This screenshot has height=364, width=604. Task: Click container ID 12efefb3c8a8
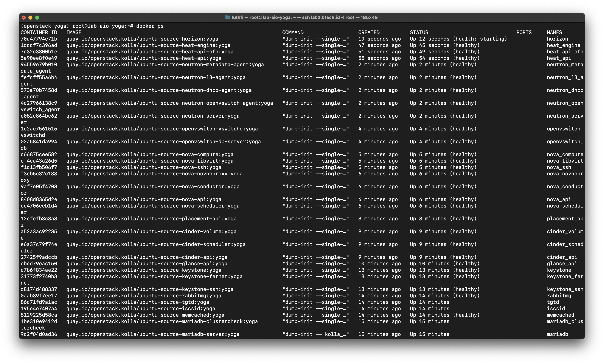click(39, 219)
